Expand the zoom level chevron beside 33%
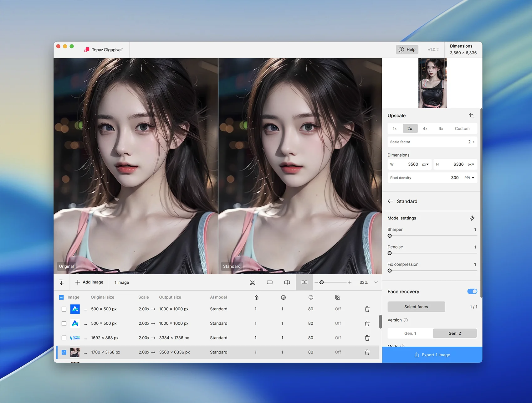The height and width of the screenshot is (403, 532). tap(376, 282)
